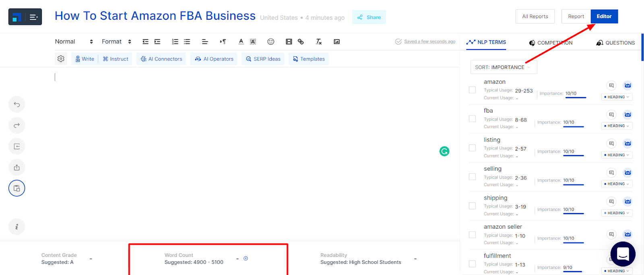The image size is (644, 275).
Task: Insert a bulleted list
Action: (x=187, y=41)
